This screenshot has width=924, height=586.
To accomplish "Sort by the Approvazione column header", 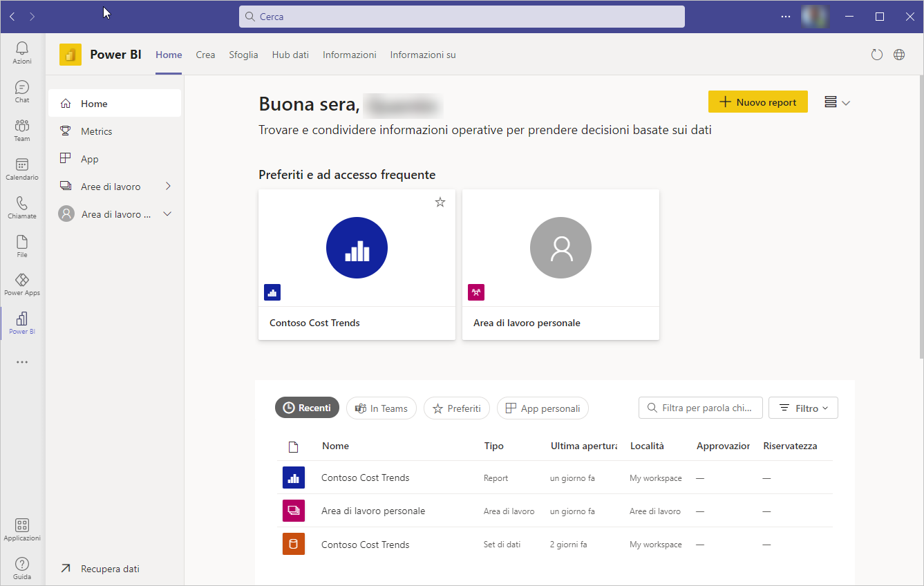I will click(x=723, y=446).
